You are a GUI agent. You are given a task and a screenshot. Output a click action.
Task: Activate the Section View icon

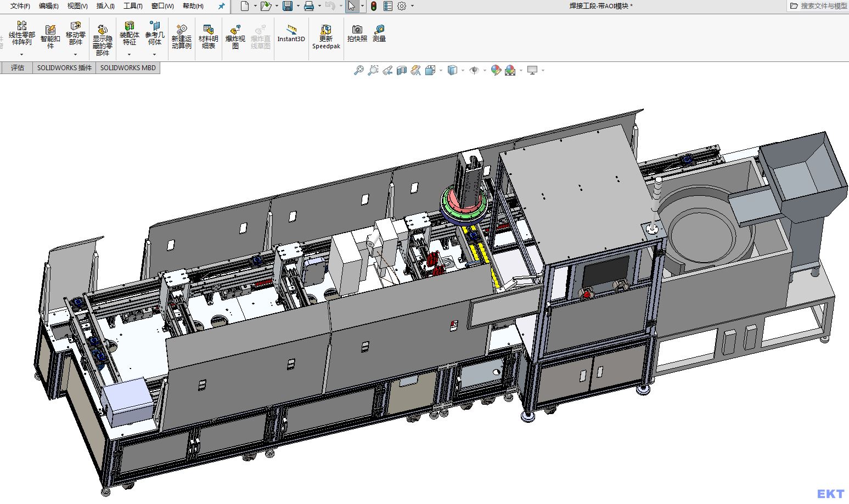pos(402,70)
